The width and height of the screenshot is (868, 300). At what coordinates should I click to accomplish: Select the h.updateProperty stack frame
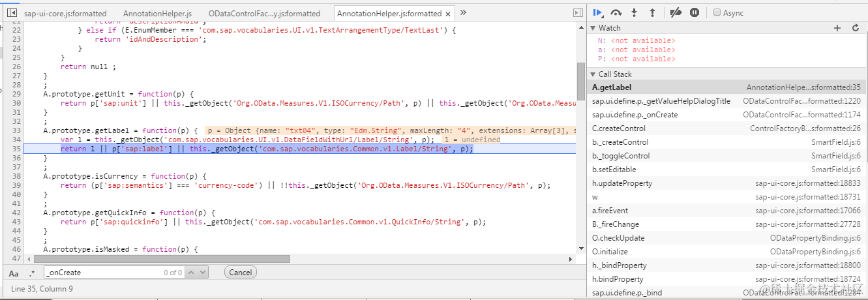click(x=728, y=183)
